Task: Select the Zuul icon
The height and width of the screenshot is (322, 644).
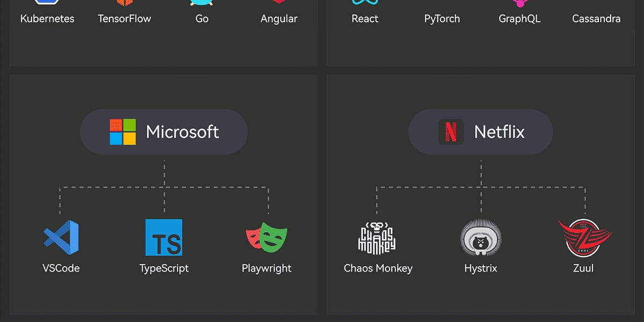Action: click(x=584, y=238)
